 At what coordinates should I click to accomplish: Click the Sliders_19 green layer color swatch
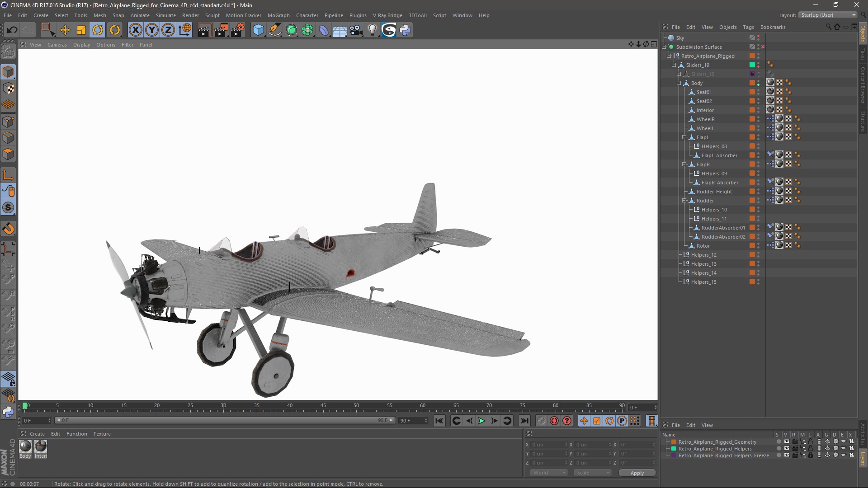tap(752, 65)
